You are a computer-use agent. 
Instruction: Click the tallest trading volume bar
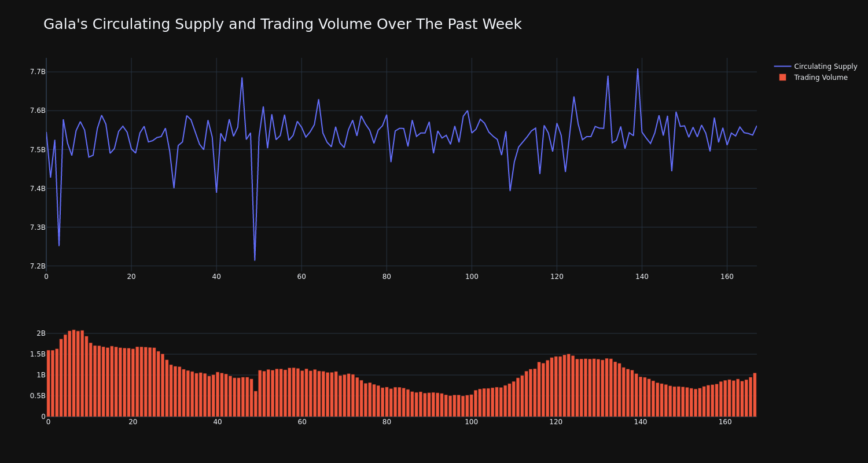click(x=73, y=373)
